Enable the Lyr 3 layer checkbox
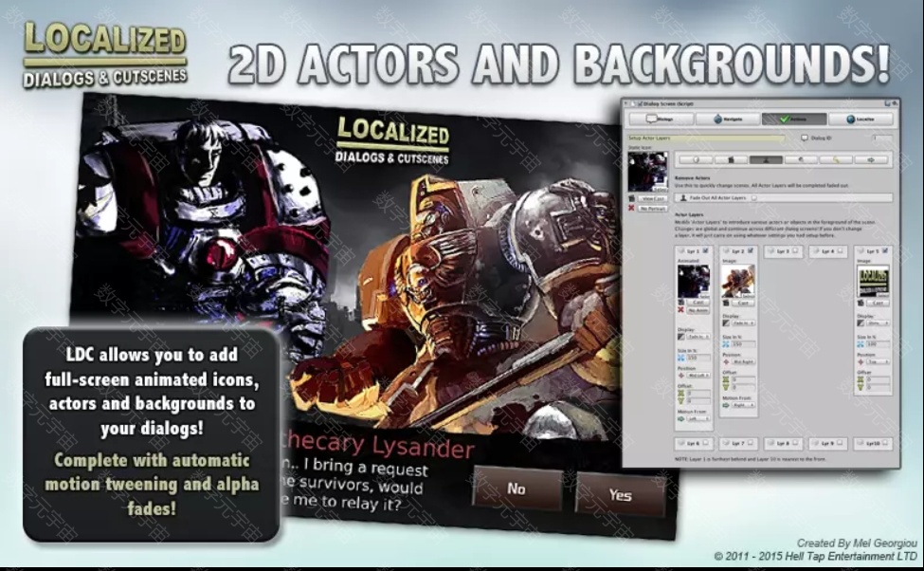 pos(795,251)
